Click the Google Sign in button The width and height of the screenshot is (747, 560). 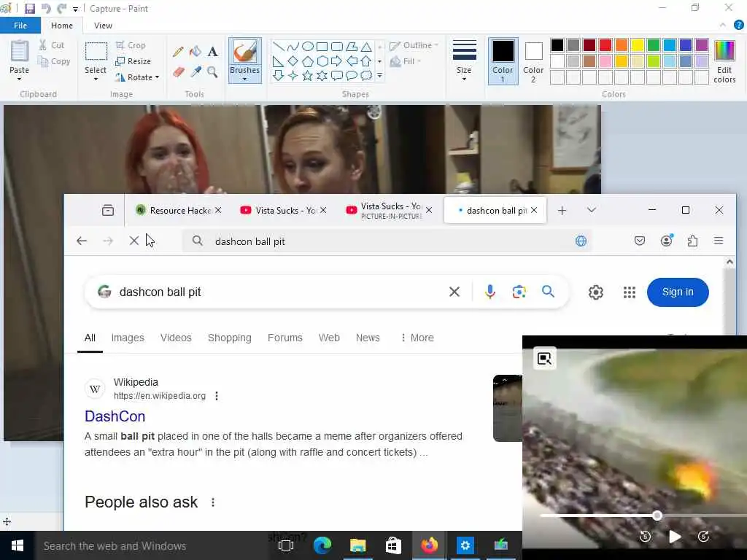678,292
